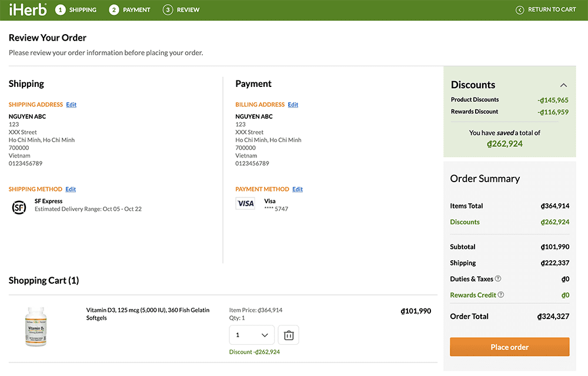Switch to the Payment step
Screen dimensions: 588x376
112,9
